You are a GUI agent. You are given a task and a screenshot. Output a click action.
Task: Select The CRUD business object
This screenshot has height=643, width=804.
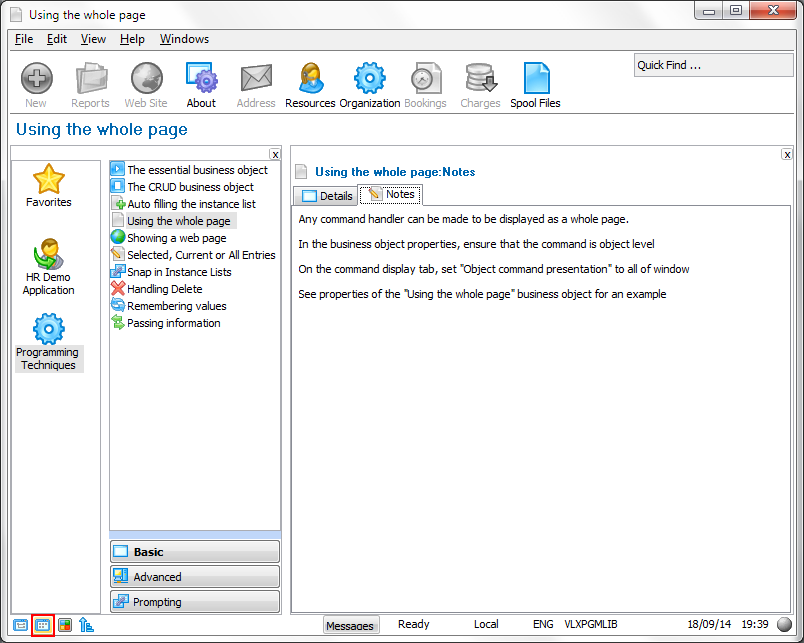(190, 187)
